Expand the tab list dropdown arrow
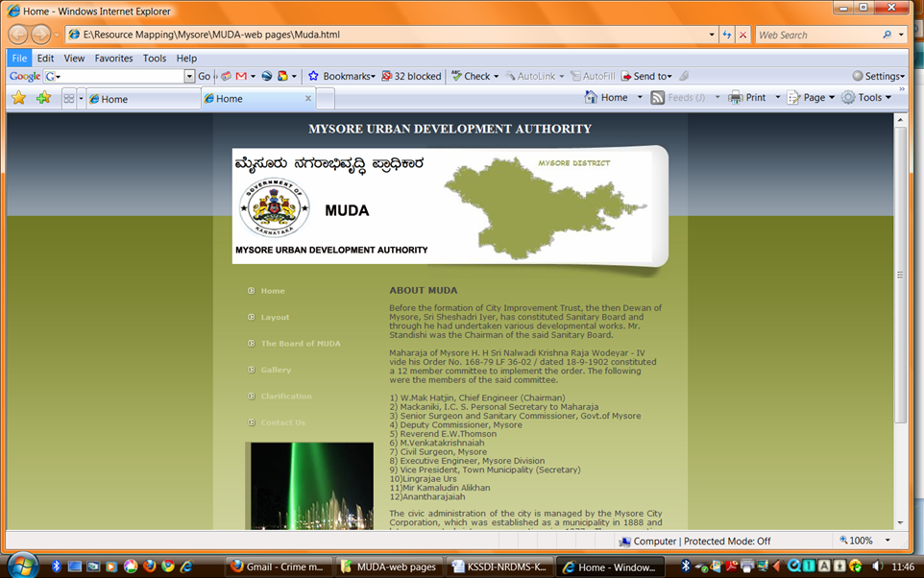This screenshot has height=578, width=924. (x=81, y=98)
